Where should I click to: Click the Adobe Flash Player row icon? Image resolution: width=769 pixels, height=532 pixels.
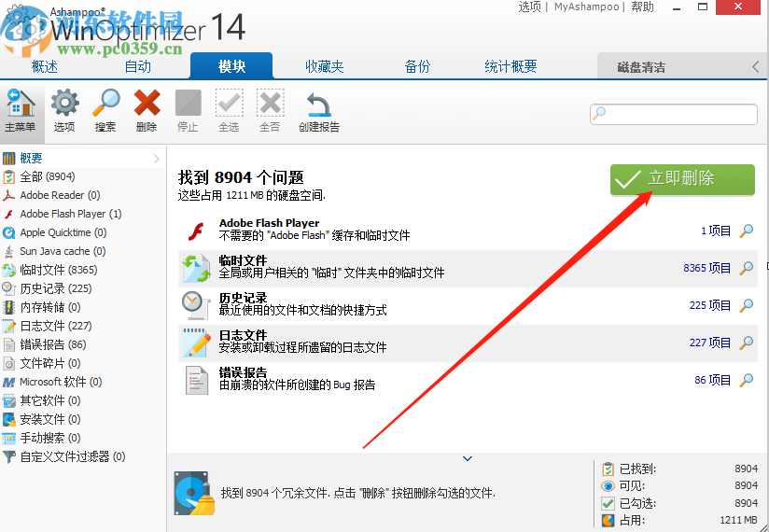[196, 231]
